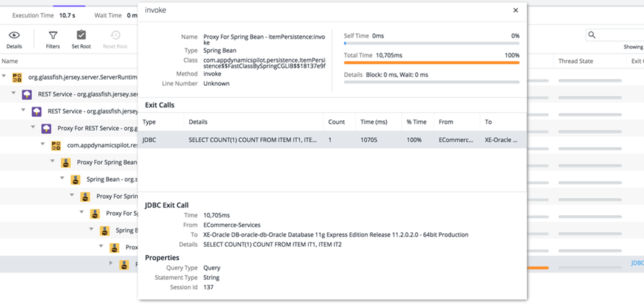Select bean icon of Proxy For Sp row
Viewport: 644px width, 304px height.
coord(95,213)
